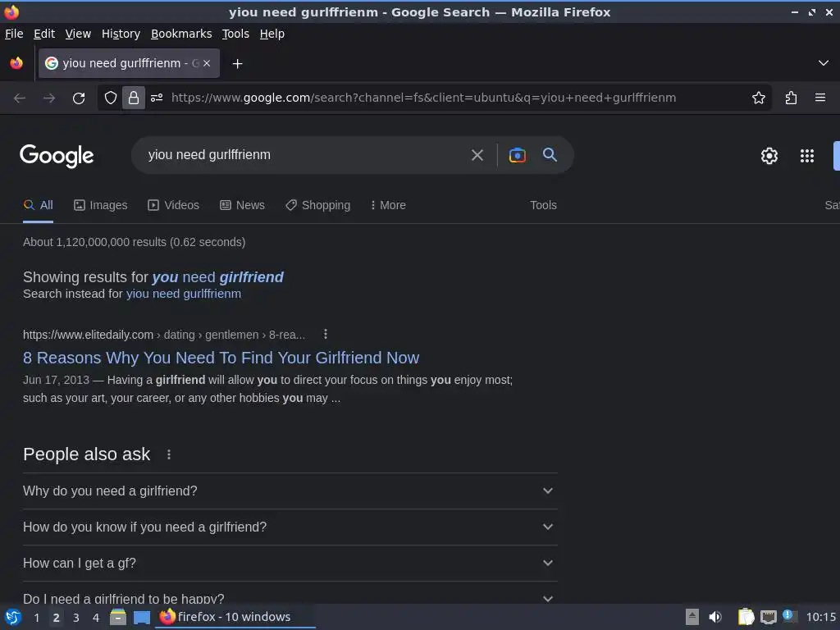Image resolution: width=840 pixels, height=630 pixels.
Task: Expand 'How can I get a gf?' question
Action: [290, 563]
